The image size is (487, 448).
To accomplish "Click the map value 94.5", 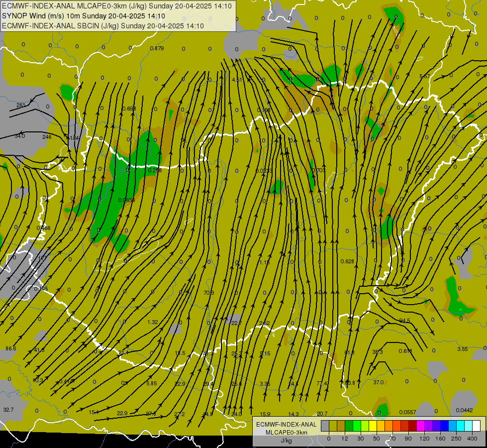I will pyautogui.click(x=405, y=321).
